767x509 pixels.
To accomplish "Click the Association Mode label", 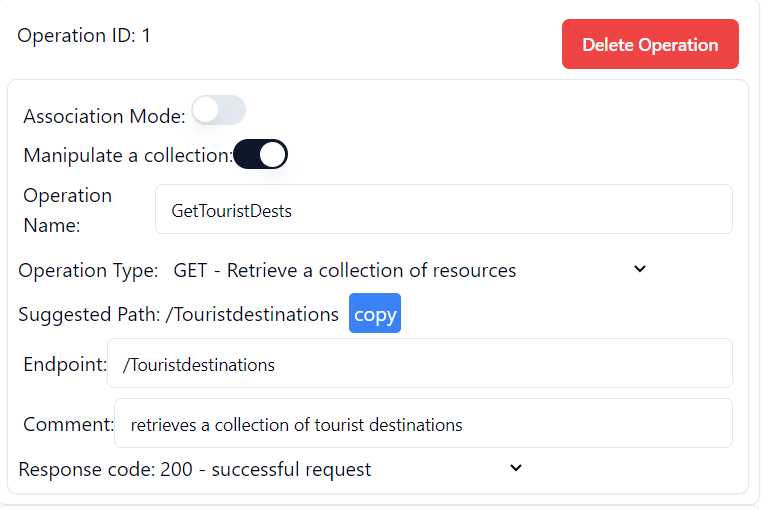I will (x=104, y=116).
